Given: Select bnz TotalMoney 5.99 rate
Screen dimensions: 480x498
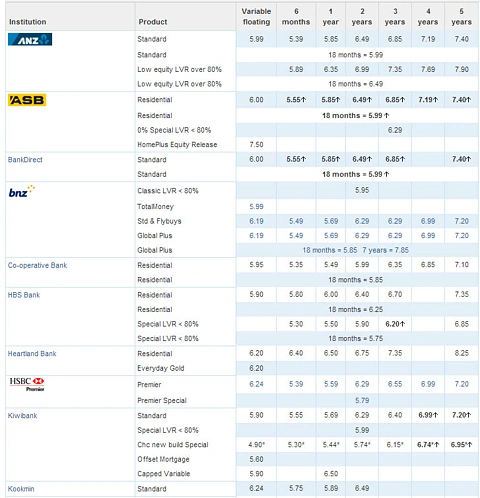Looking at the screenshot, I should 256,207.
